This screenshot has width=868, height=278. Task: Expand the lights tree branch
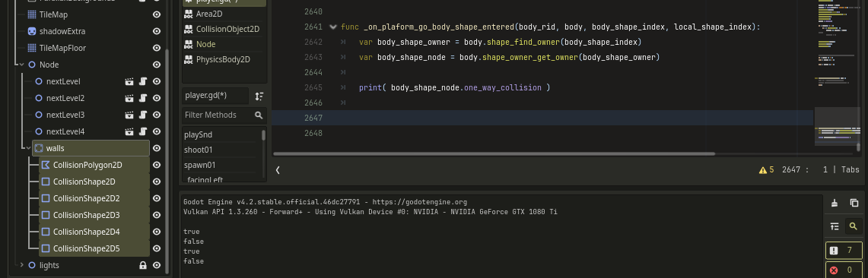tap(21, 265)
